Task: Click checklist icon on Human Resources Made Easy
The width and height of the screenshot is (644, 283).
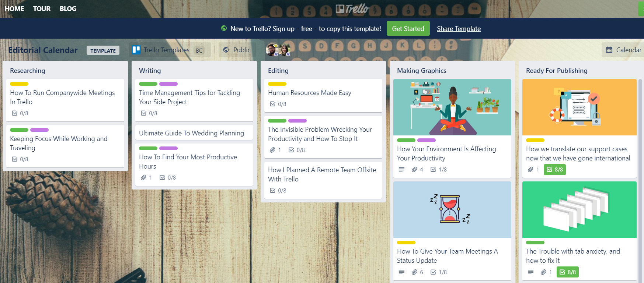Action: (273, 104)
